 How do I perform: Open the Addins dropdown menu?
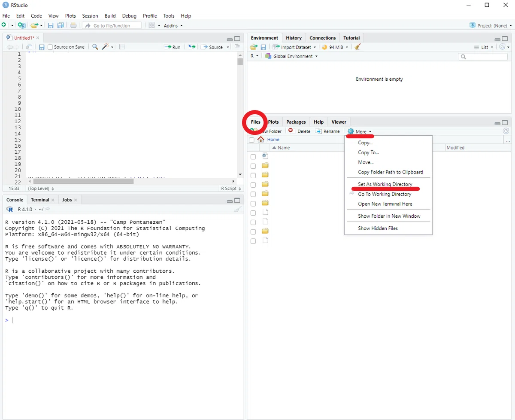[x=173, y=26]
